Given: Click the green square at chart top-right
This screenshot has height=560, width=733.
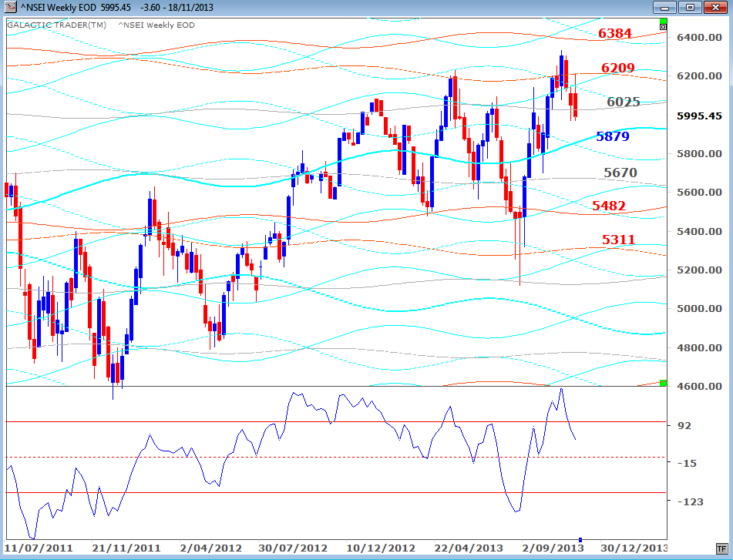Looking at the screenshot, I should coord(663,21).
